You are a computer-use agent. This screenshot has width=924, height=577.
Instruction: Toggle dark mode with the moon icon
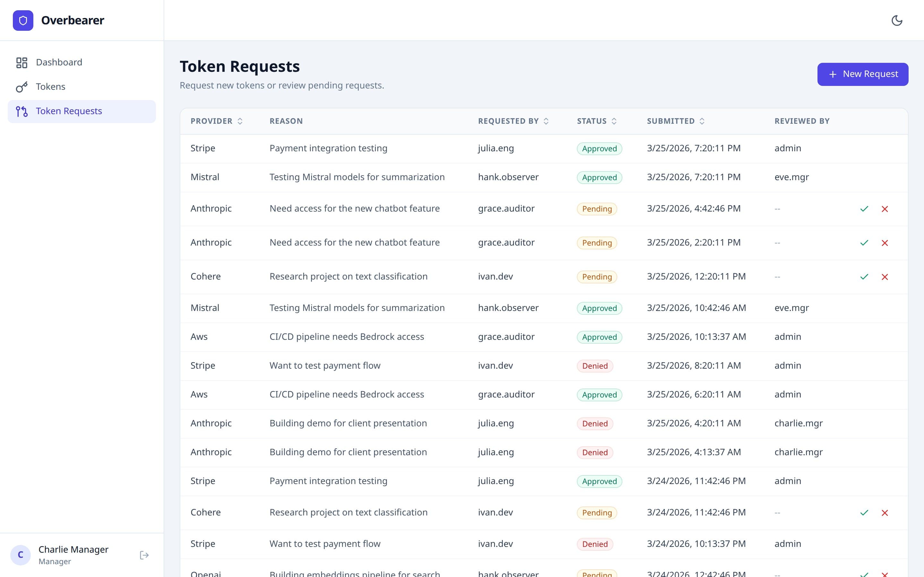898,21
